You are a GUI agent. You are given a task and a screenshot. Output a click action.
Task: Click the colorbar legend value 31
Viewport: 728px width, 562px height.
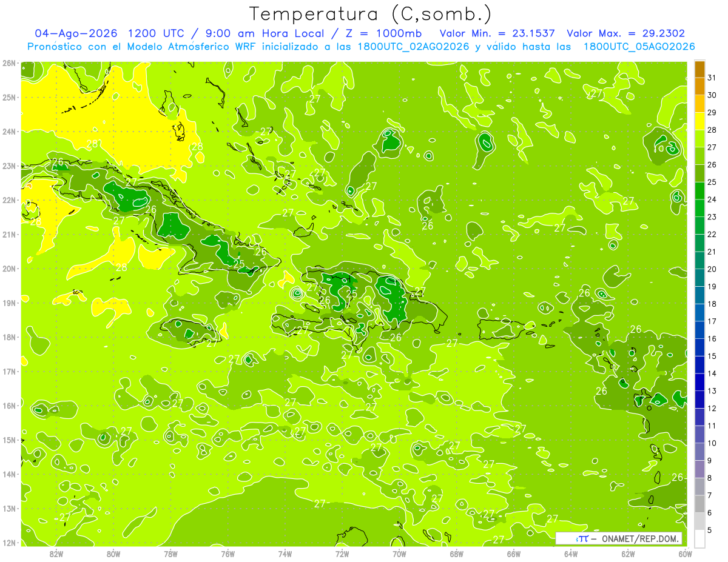point(712,78)
